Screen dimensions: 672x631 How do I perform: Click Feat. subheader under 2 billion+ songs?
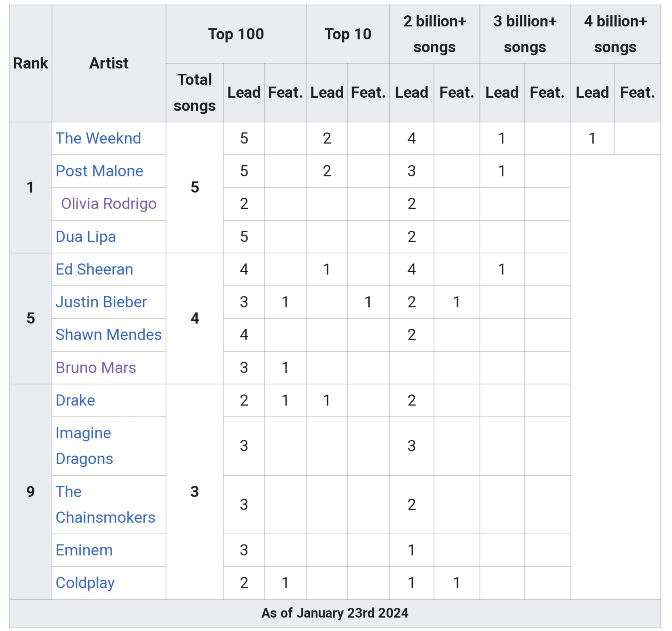tap(457, 92)
